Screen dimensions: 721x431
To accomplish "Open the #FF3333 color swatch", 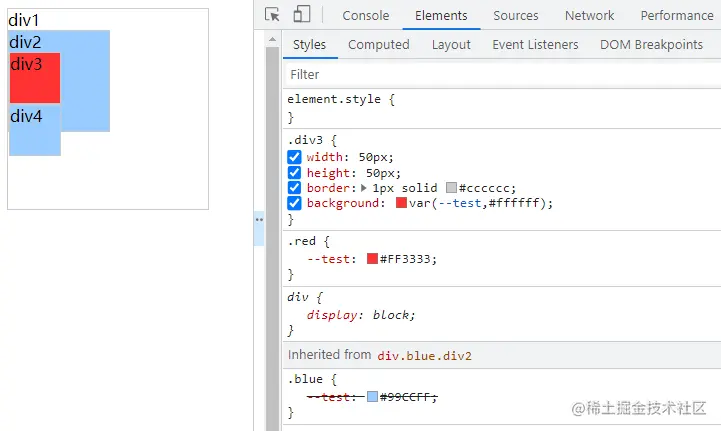I will [372, 259].
